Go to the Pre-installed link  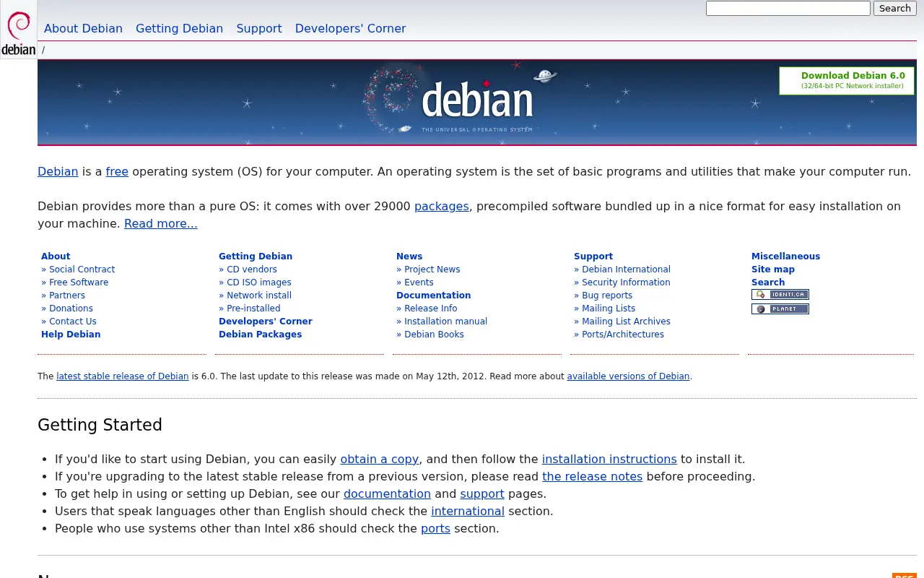click(253, 309)
